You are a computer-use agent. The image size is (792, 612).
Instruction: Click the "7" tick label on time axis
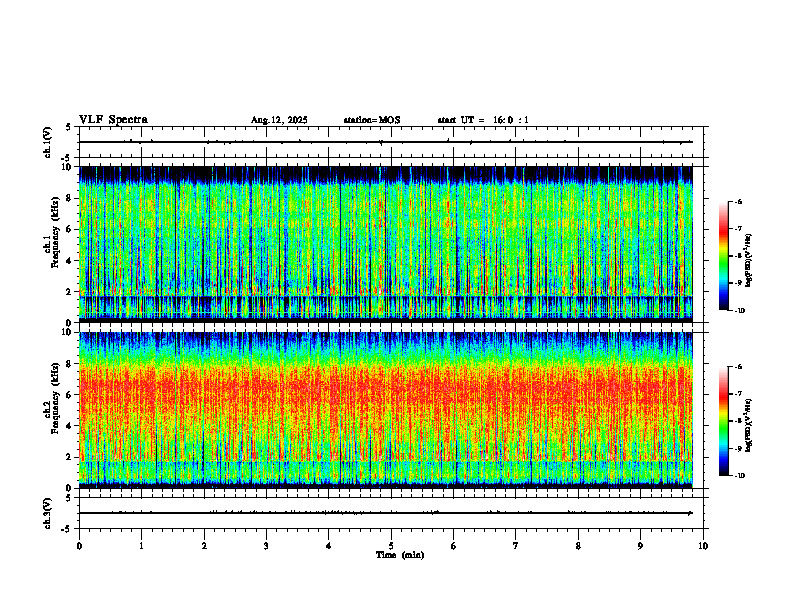click(516, 546)
